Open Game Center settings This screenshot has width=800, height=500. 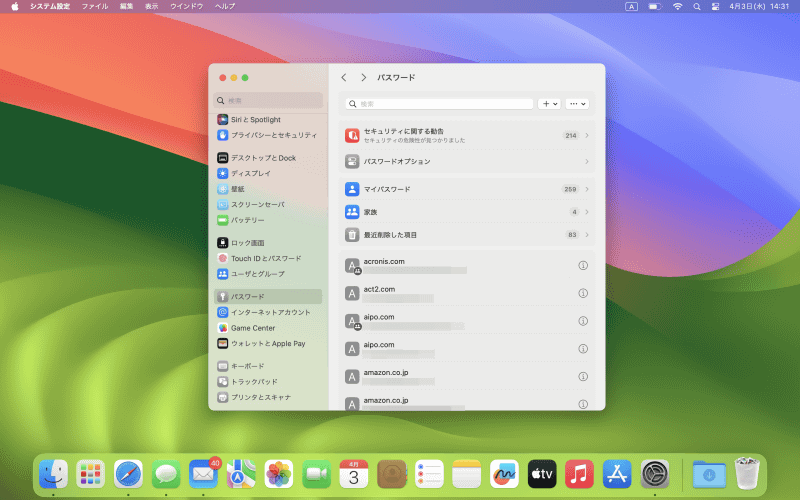[x=268, y=328]
